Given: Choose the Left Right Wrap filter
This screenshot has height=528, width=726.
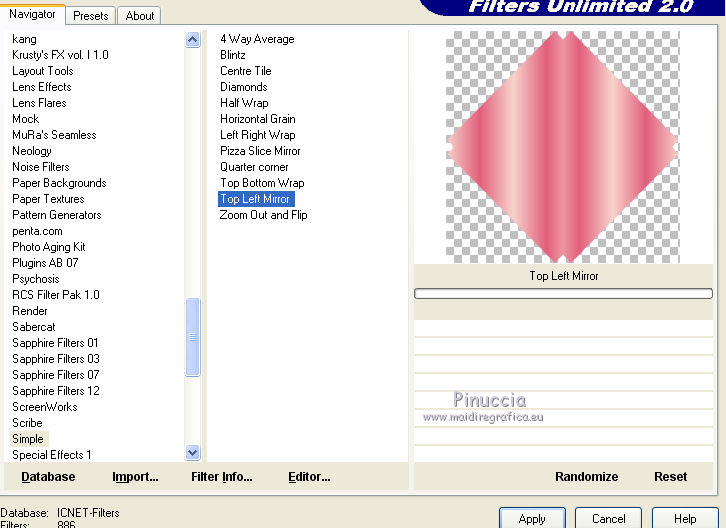Looking at the screenshot, I should (257, 135).
